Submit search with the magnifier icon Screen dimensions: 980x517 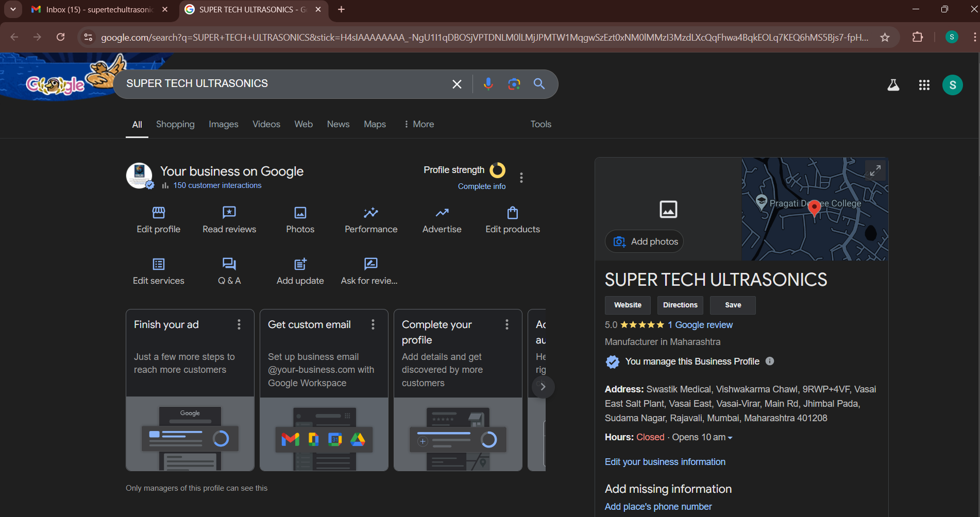point(539,84)
